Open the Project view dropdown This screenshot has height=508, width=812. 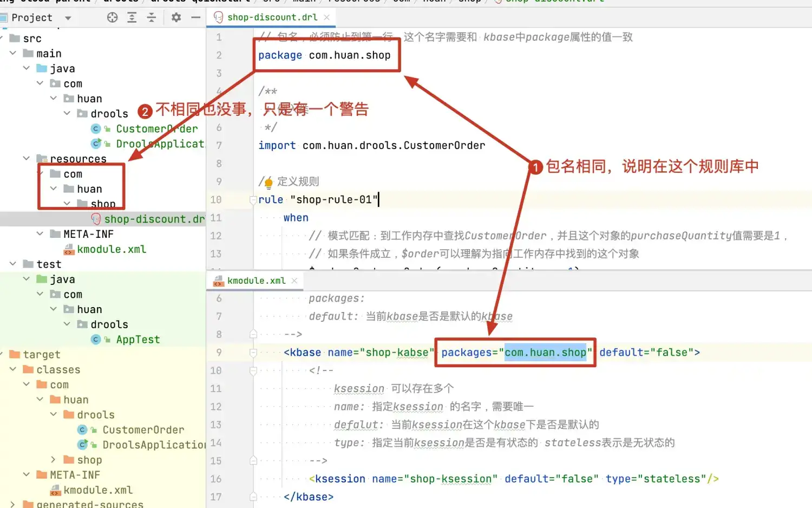tap(68, 18)
